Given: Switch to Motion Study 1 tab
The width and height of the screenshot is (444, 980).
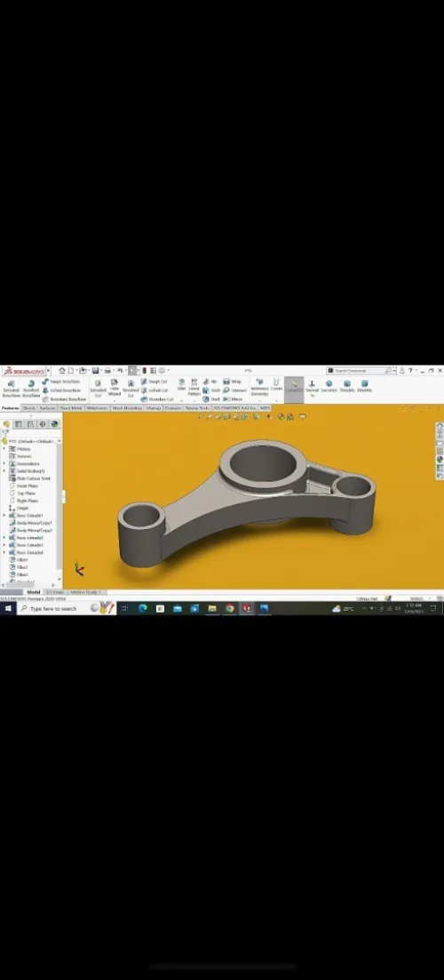Looking at the screenshot, I should pyautogui.click(x=85, y=592).
